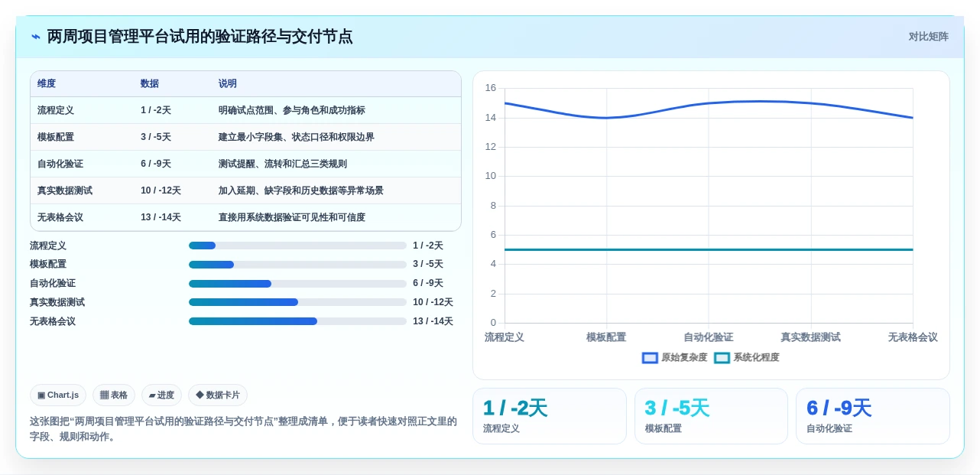The image size is (980, 475).
Task: Click description 测试提醒、流转和汇总三类规则
Action: pos(283,164)
